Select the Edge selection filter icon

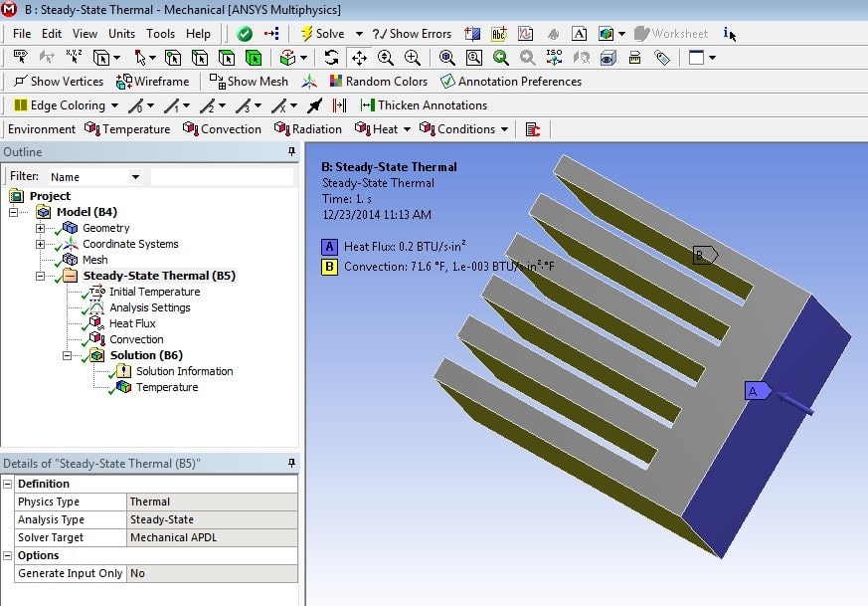coord(200,58)
